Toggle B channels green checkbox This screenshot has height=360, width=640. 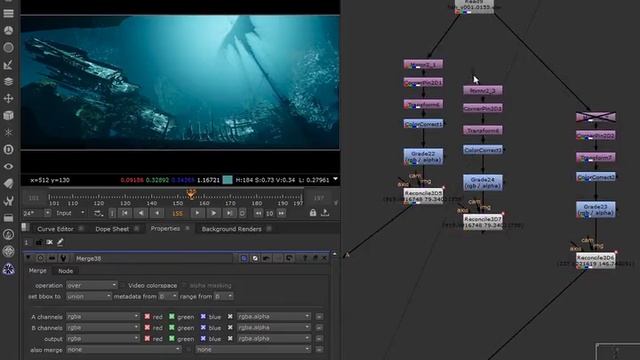(x=172, y=327)
